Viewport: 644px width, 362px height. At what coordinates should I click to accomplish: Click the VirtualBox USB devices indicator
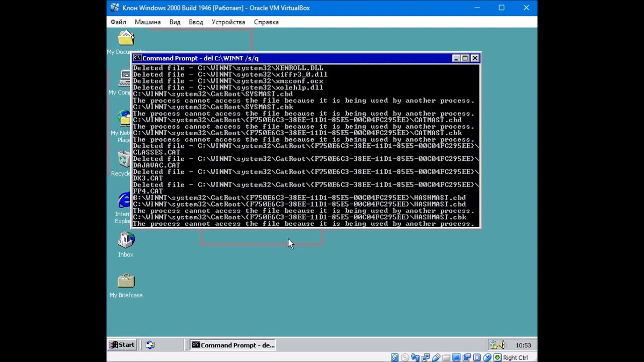pyautogui.click(x=436, y=357)
